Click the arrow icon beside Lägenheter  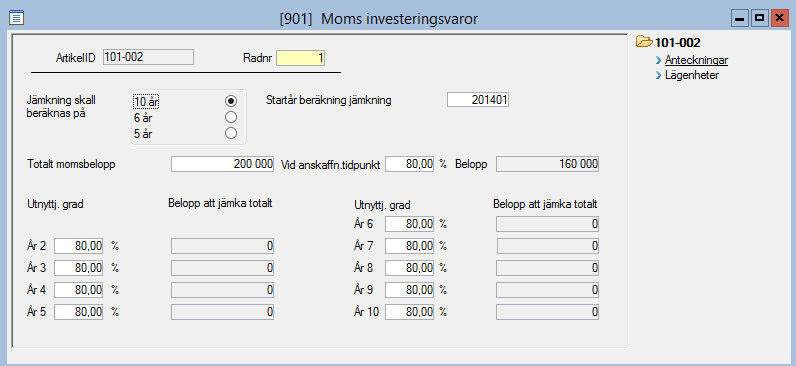click(658, 76)
